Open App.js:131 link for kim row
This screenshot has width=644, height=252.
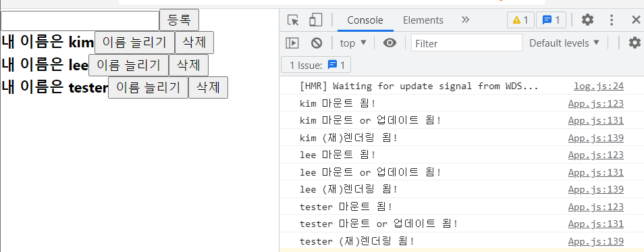coord(596,120)
